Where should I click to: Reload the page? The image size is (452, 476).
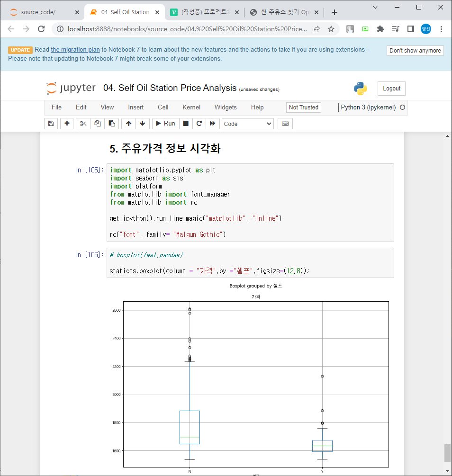[41, 29]
